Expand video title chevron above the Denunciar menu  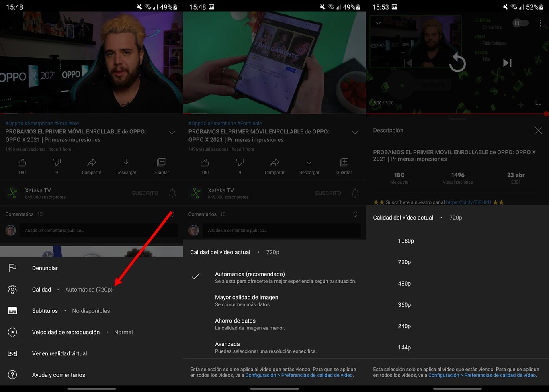pyautogui.click(x=172, y=133)
